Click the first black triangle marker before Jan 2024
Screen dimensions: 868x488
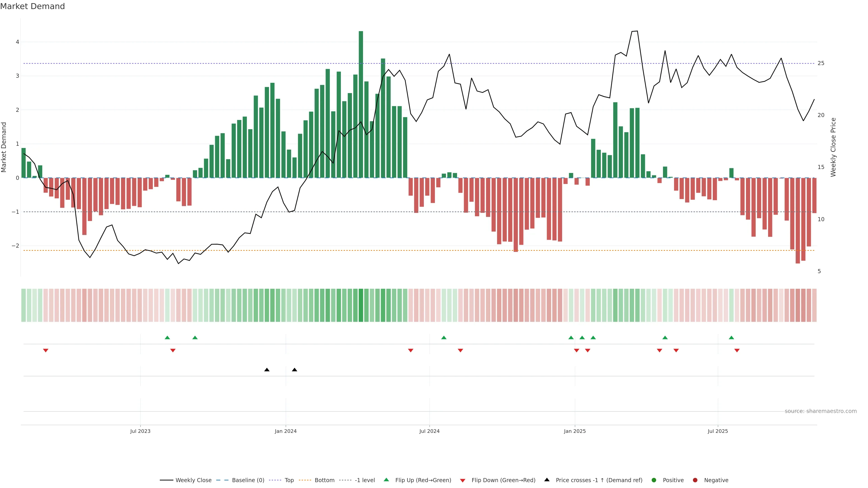point(267,370)
